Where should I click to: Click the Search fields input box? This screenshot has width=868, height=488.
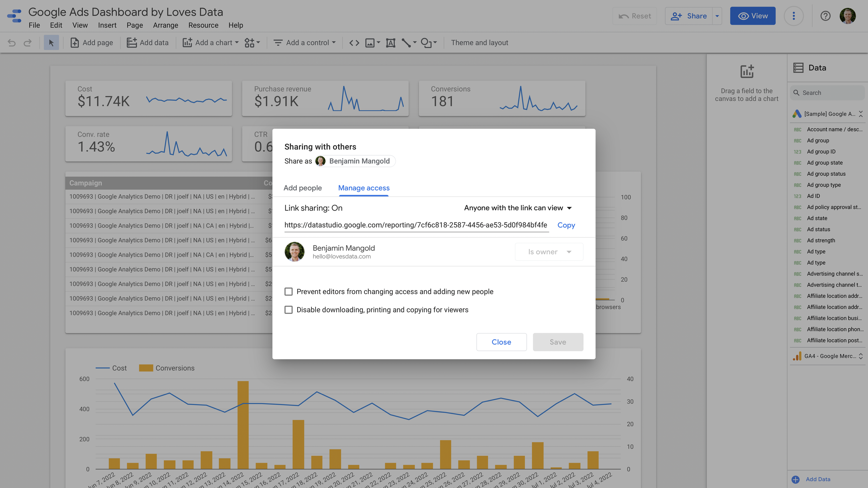click(827, 93)
